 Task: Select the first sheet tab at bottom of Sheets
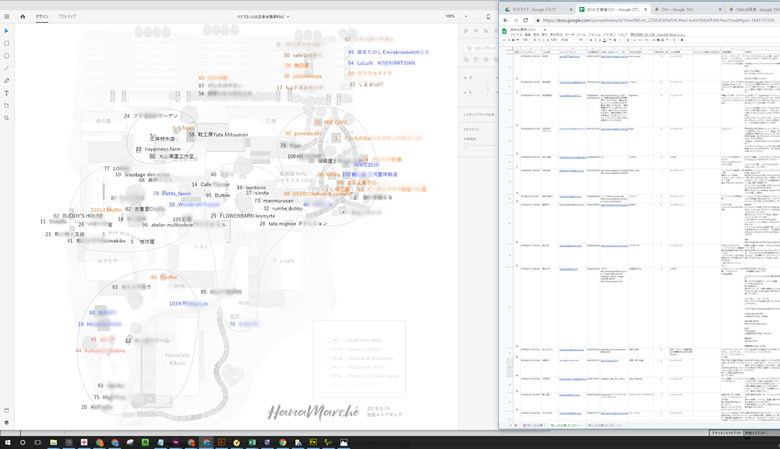pos(533,426)
